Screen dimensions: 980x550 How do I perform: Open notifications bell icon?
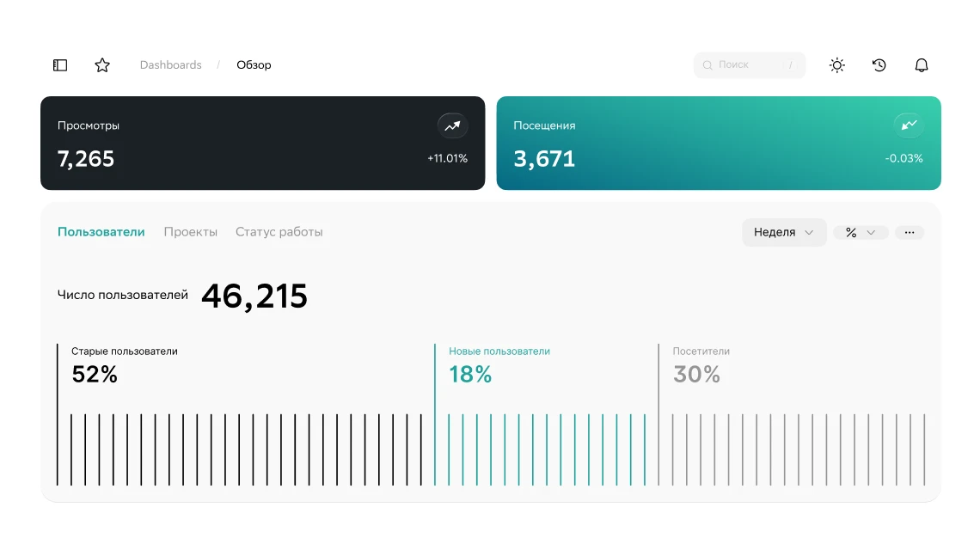click(x=922, y=65)
